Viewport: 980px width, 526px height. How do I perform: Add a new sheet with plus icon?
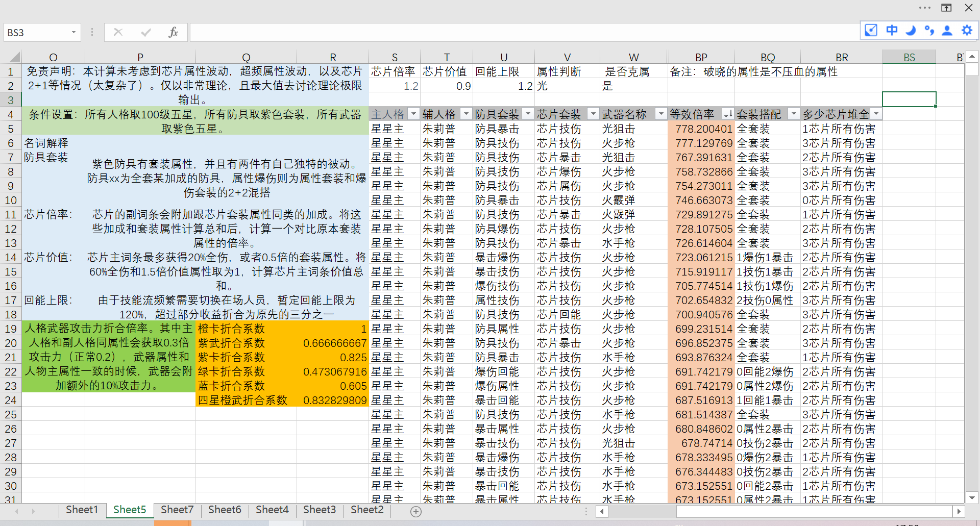(416, 511)
